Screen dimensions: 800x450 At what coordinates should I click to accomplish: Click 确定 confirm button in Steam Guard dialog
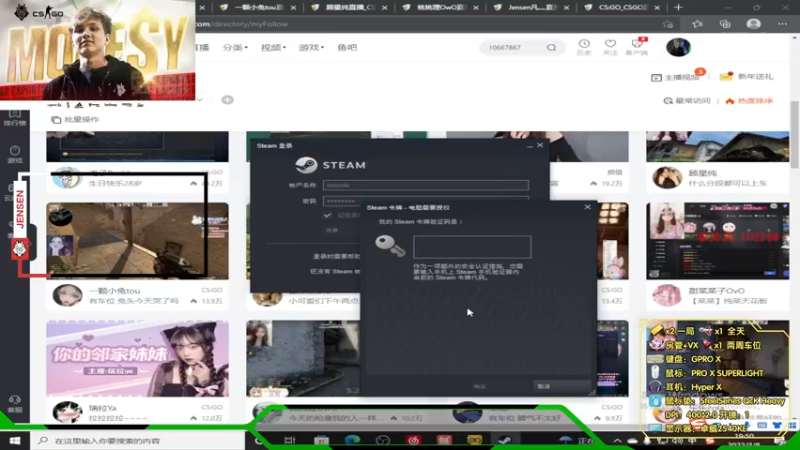(x=480, y=386)
